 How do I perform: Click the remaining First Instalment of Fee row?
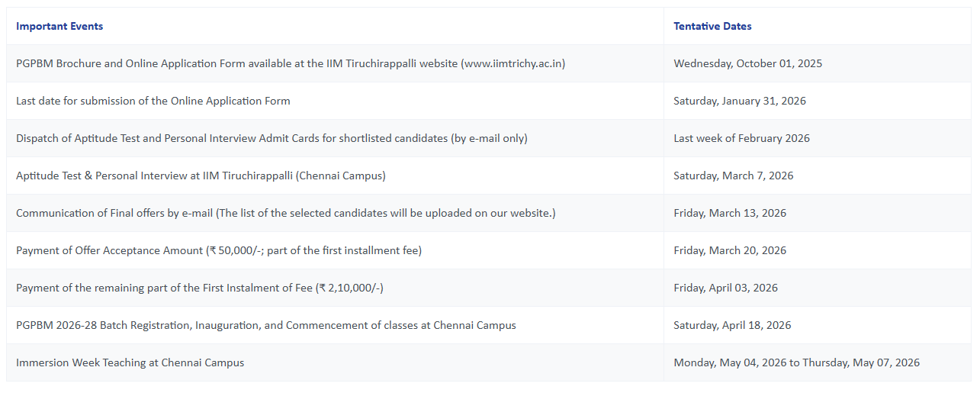(489, 288)
